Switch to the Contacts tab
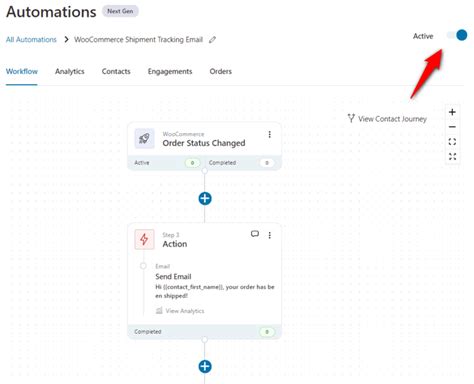 coord(116,71)
